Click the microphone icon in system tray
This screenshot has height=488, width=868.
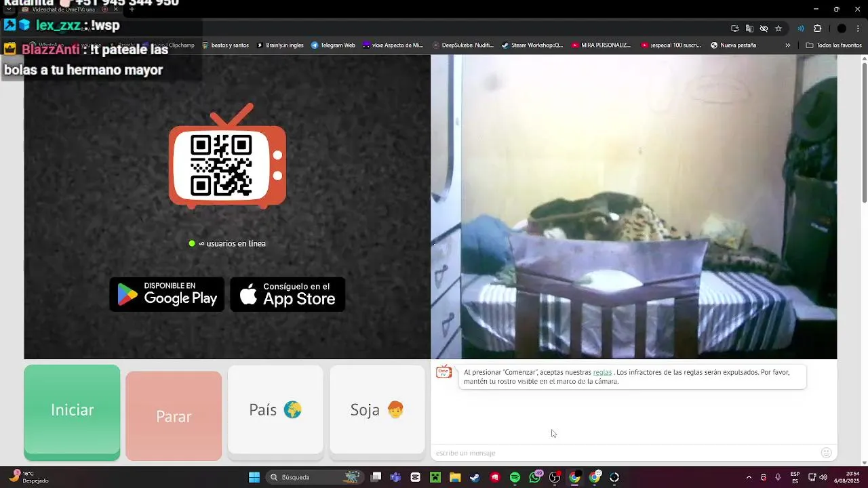pos(778,477)
